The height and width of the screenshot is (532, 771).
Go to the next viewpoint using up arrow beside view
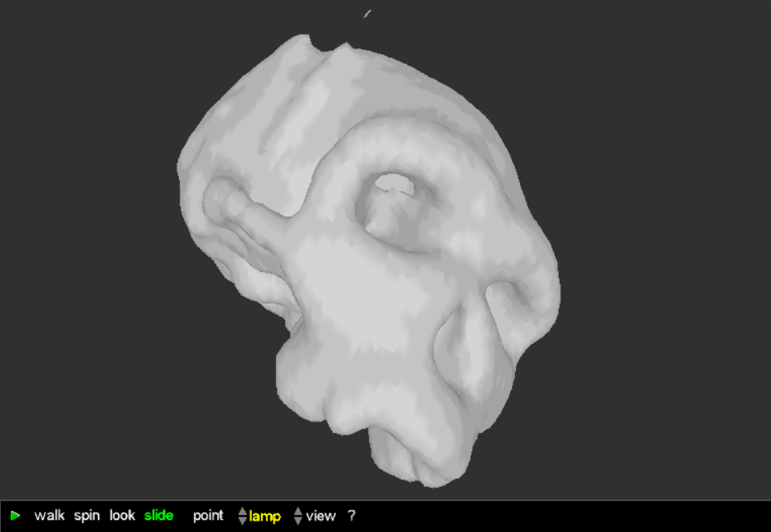pyautogui.click(x=298, y=511)
